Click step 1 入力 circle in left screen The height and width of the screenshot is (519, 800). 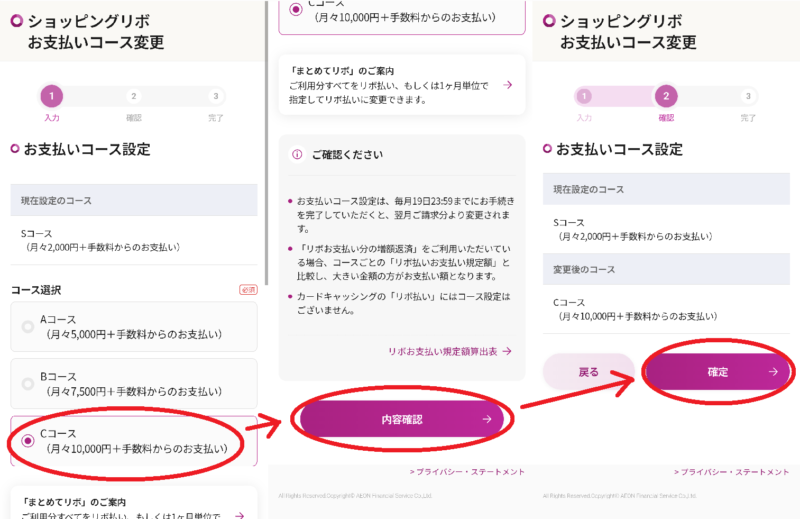click(52, 96)
